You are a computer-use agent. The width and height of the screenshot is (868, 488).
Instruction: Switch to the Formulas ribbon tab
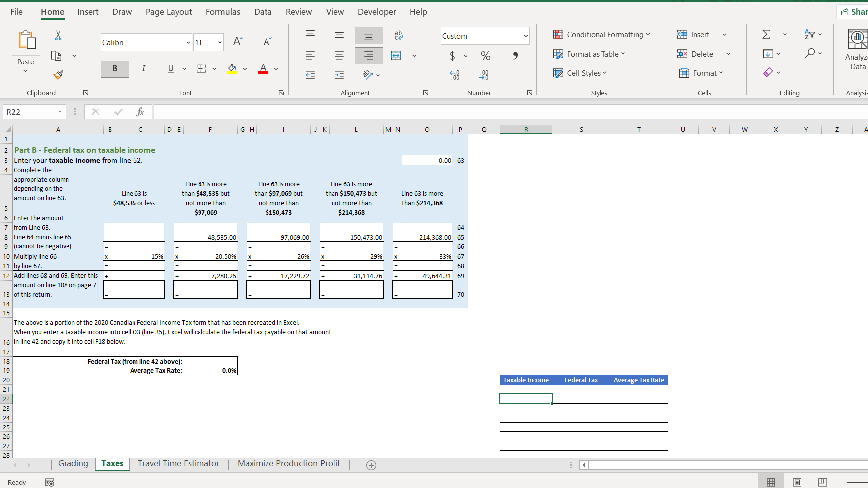tap(223, 11)
